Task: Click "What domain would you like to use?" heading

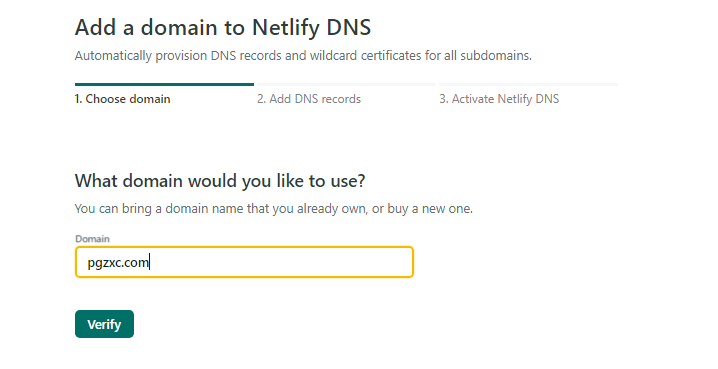Action: click(x=220, y=181)
